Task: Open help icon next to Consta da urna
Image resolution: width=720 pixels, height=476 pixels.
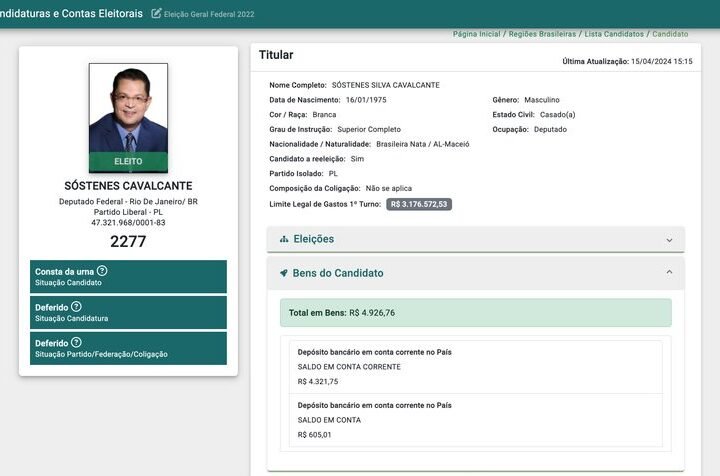Action: [x=102, y=271]
